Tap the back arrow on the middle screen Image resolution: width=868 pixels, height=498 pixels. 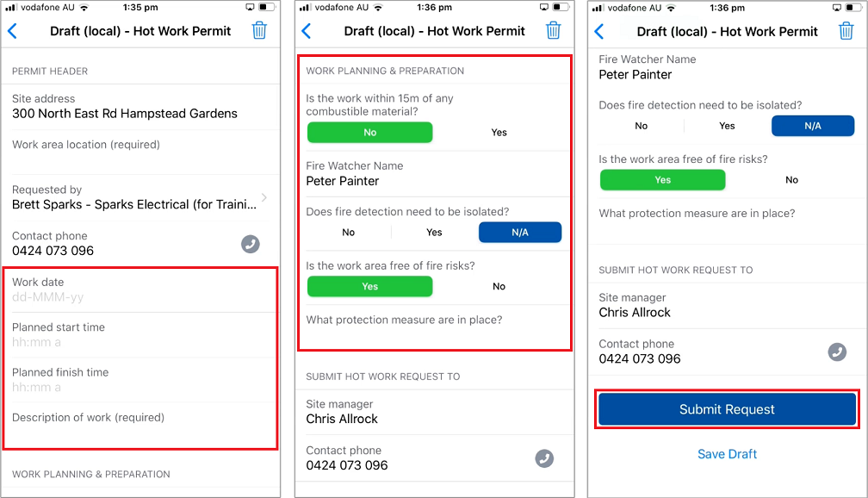point(306,31)
